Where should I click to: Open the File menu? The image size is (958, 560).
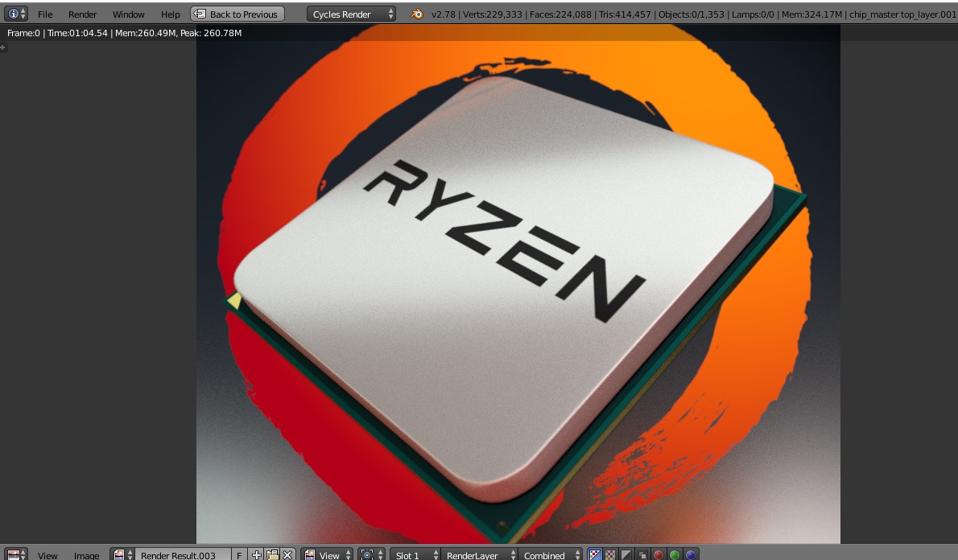[45, 14]
